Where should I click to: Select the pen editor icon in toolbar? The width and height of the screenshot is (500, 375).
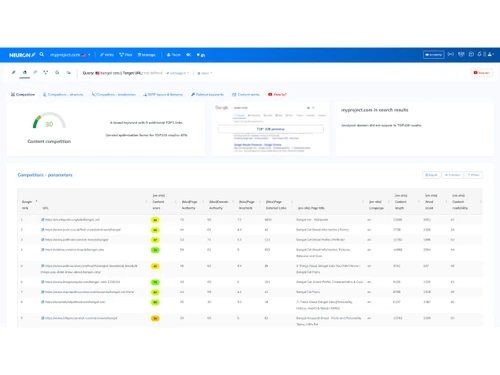(x=14, y=72)
